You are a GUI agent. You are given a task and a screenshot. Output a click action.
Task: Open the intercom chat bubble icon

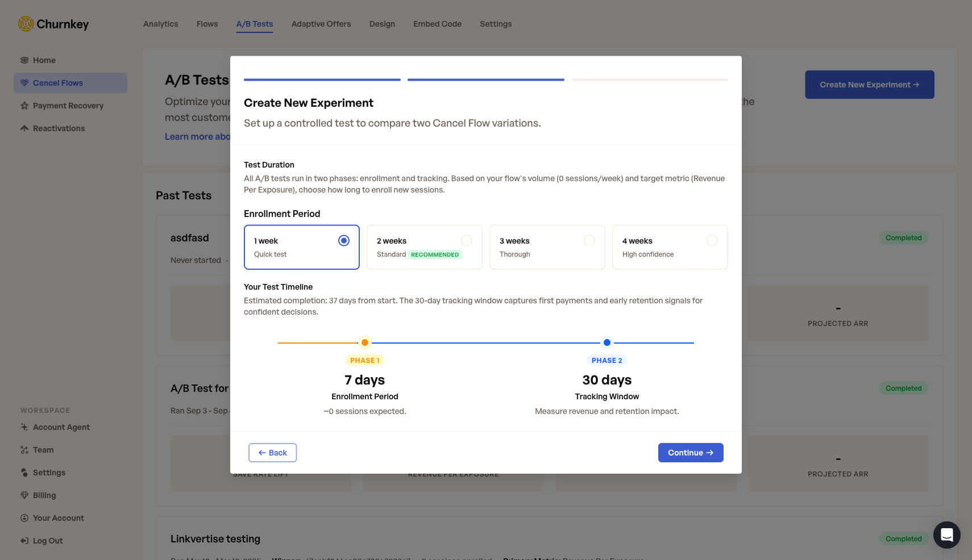(946, 534)
